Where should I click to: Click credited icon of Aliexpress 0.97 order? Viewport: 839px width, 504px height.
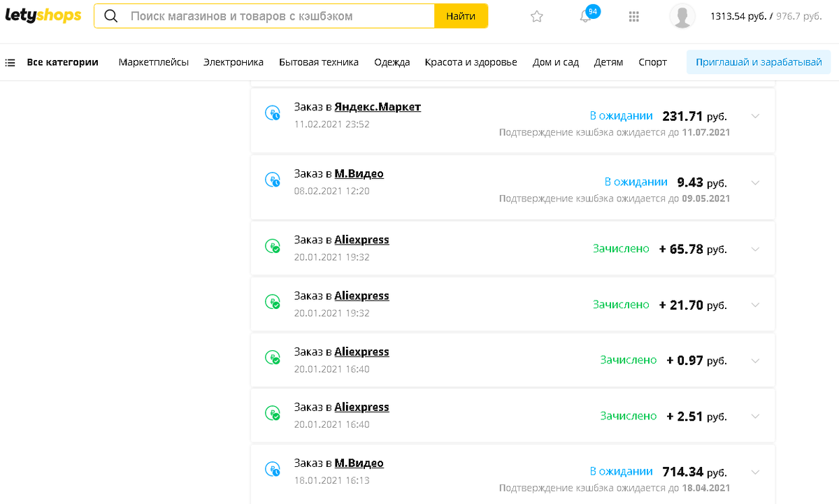click(273, 358)
